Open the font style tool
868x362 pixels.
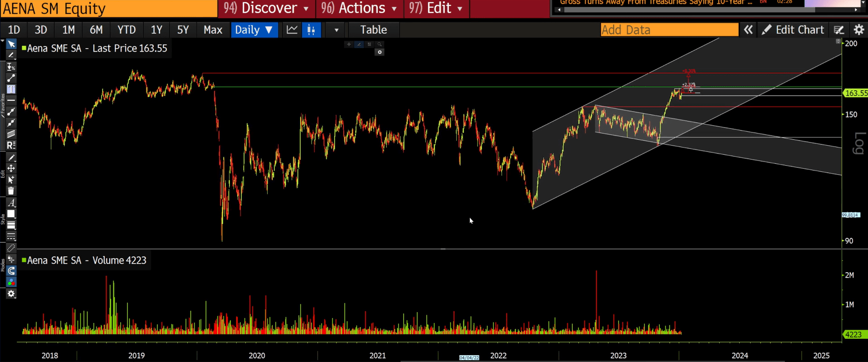[11, 203]
